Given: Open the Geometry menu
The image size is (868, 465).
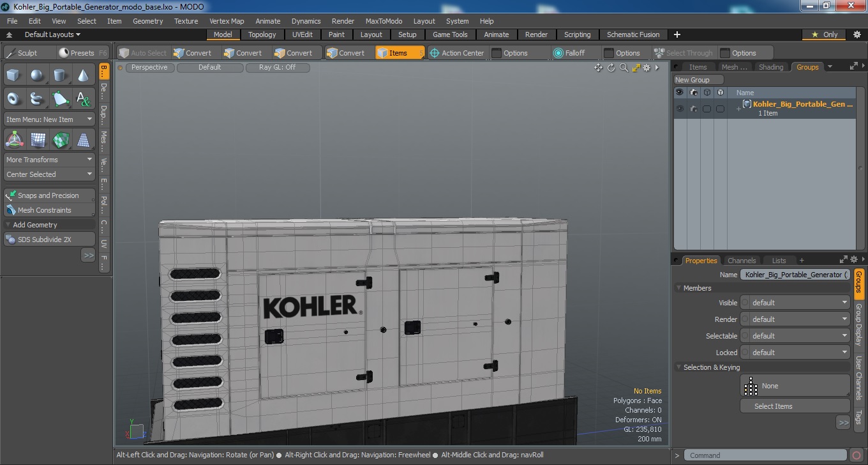Looking at the screenshot, I should [x=147, y=21].
